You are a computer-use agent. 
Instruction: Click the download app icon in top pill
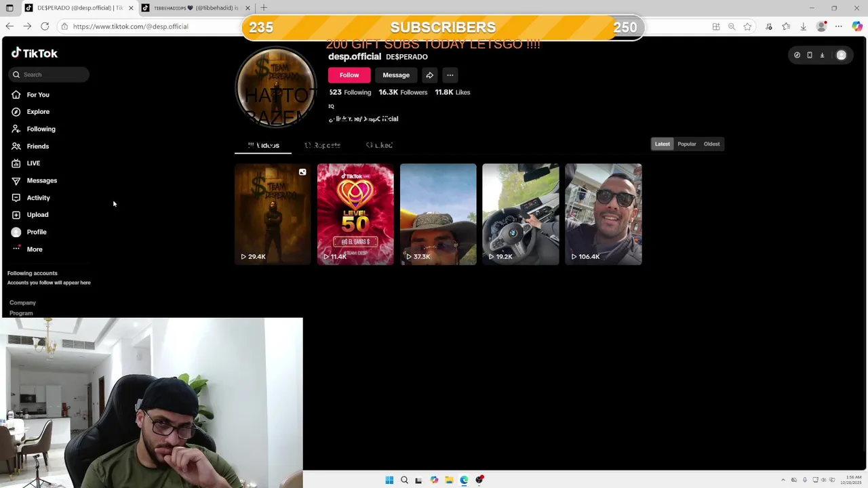tap(822, 56)
